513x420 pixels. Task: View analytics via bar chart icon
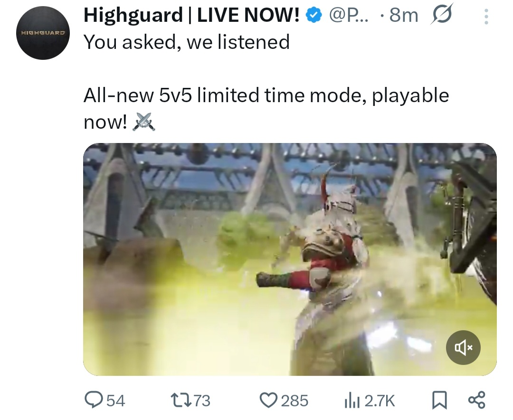tap(352, 401)
